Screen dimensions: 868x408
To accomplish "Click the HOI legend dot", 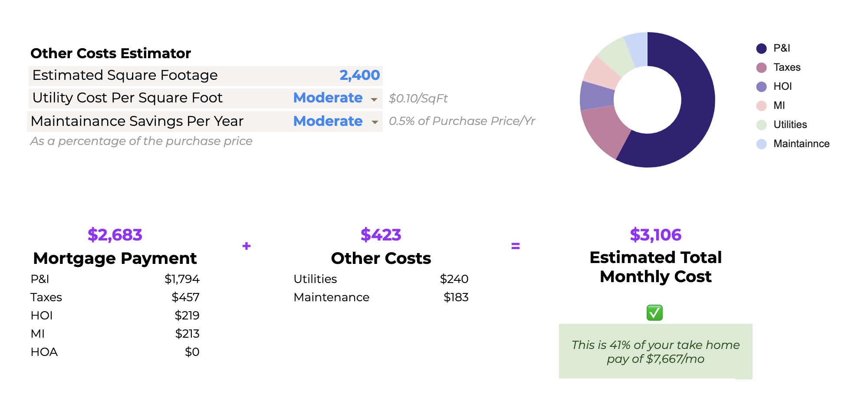I will 760,86.
